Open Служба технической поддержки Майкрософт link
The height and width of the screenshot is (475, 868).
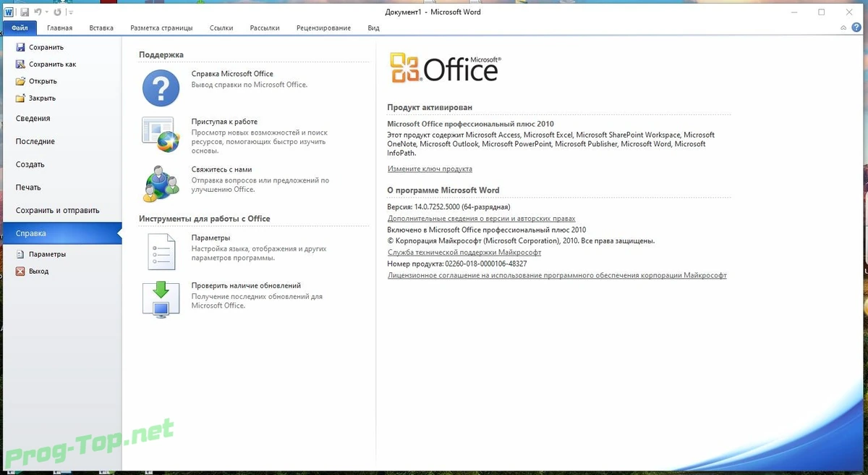(x=464, y=252)
